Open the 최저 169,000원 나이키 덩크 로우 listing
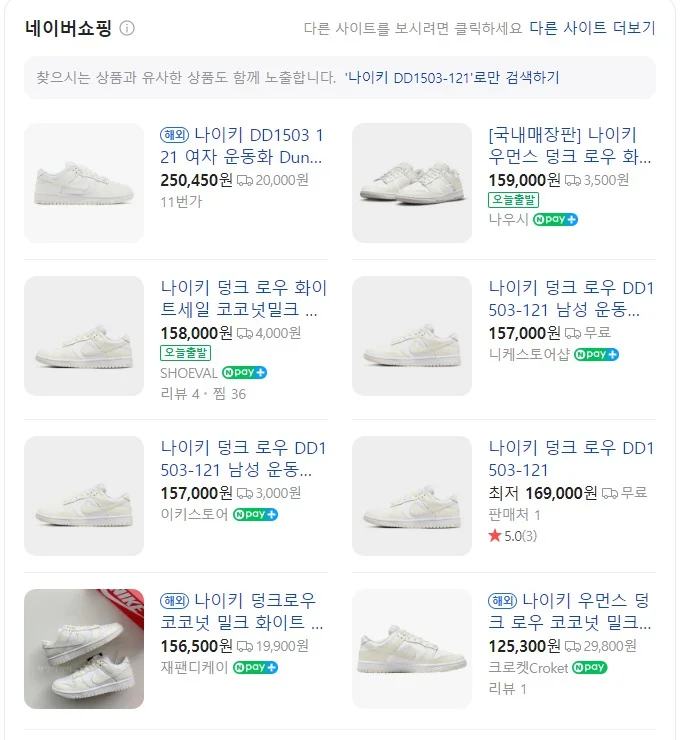 [x=570, y=459]
